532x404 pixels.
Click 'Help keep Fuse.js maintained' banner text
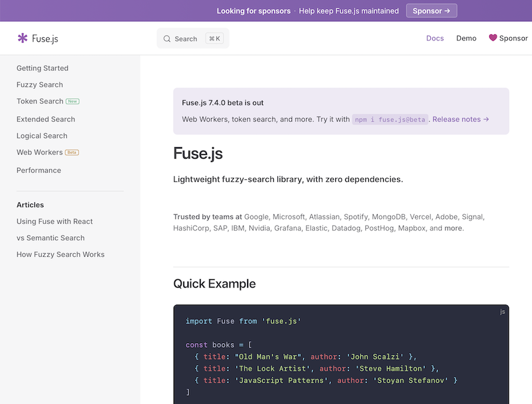pyautogui.click(x=349, y=11)
